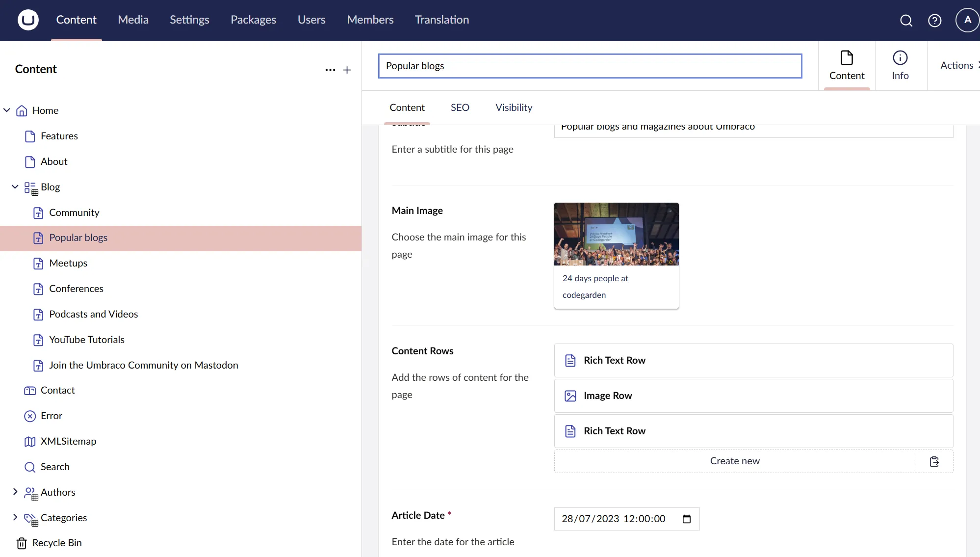Open the Info app icon
The image size is (980, 557).
pos(900,65)
